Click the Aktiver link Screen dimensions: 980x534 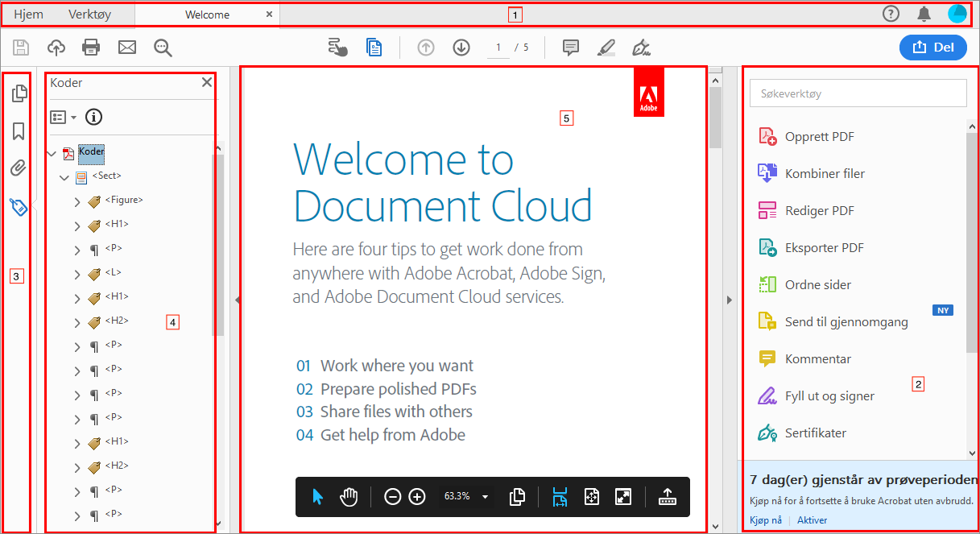[812, 520]
